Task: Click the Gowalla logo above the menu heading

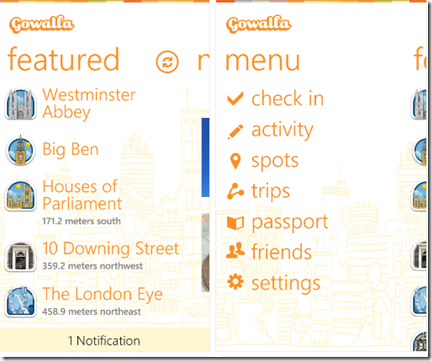Action: point(258,24)
